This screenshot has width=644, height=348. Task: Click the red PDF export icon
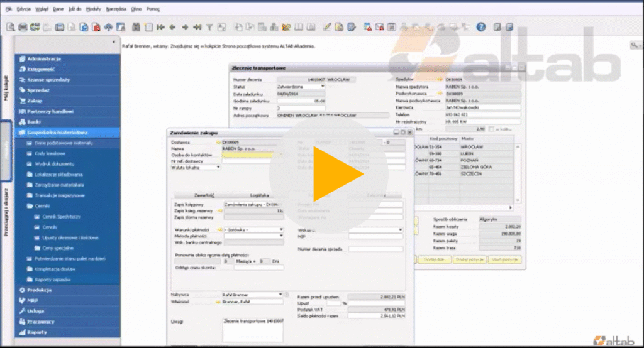96,27
